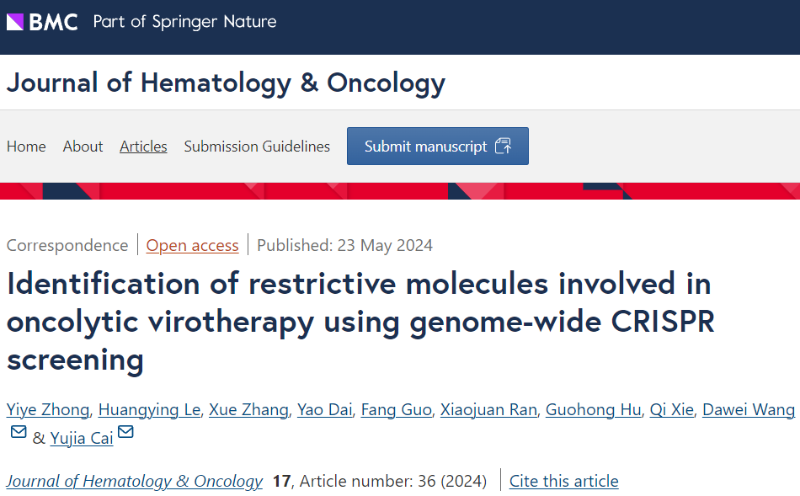This screenshot has width=800, height=496.
Task: Click author Guohong Hu link
Action: coord(593,410)
